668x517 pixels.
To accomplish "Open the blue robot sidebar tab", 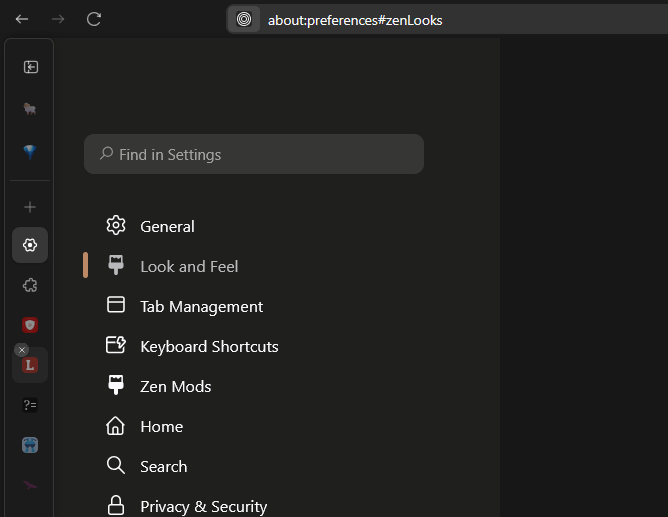I will click(30, 445).
